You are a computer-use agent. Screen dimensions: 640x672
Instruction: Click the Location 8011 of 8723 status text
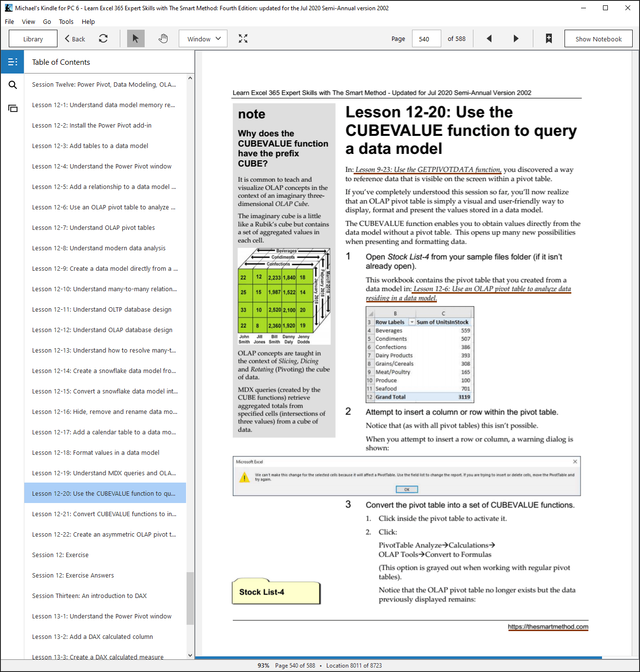point(354,665)
